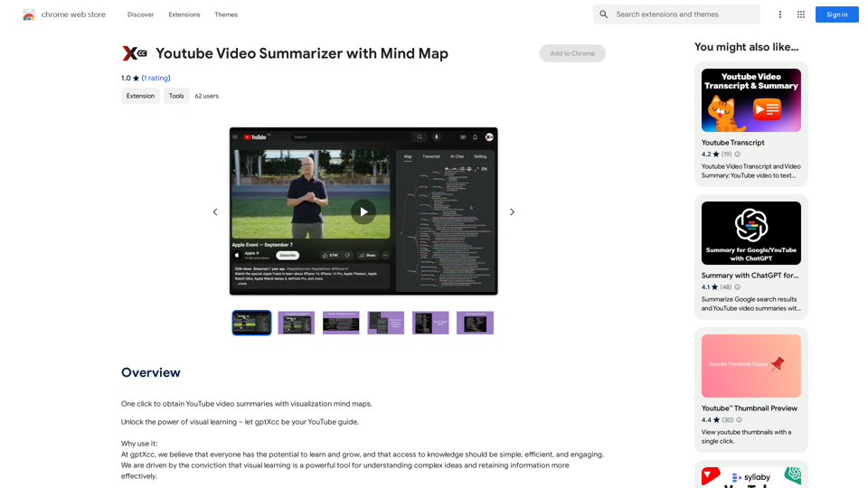This screenshot has width=868, height=488.
Task: Click the Add to Chrome button
Action: point(572,53)
